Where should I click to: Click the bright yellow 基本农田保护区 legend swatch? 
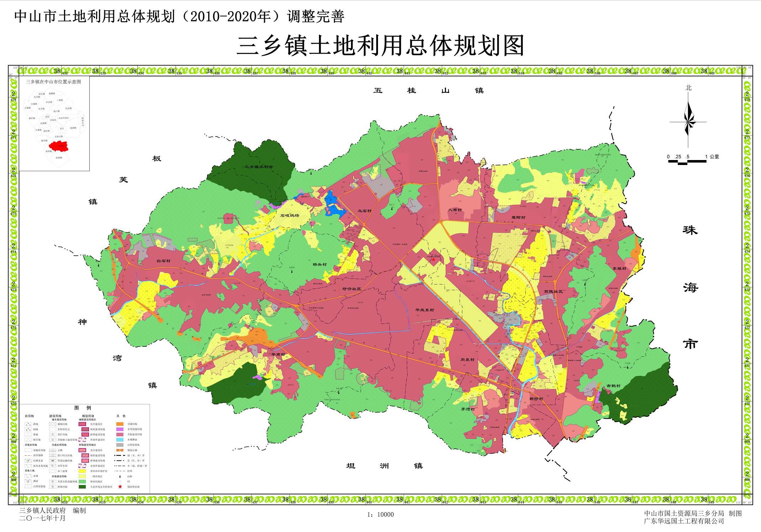tap(82, 471)
